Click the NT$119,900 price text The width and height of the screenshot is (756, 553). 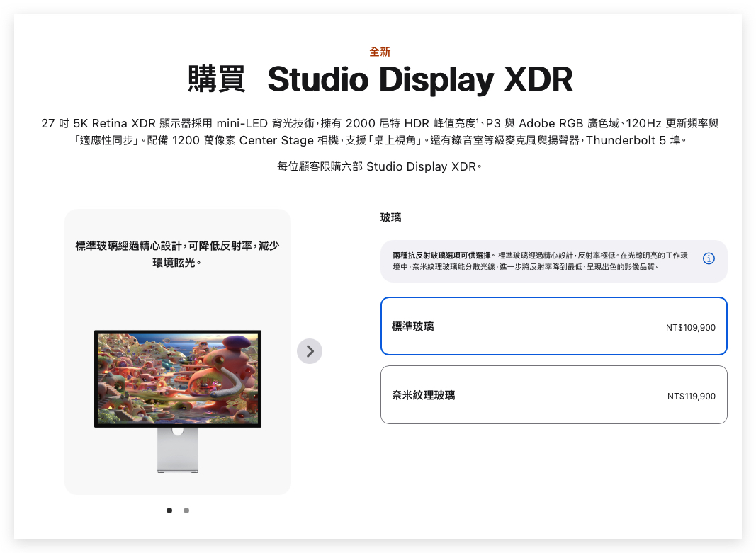tap(691, 397)
